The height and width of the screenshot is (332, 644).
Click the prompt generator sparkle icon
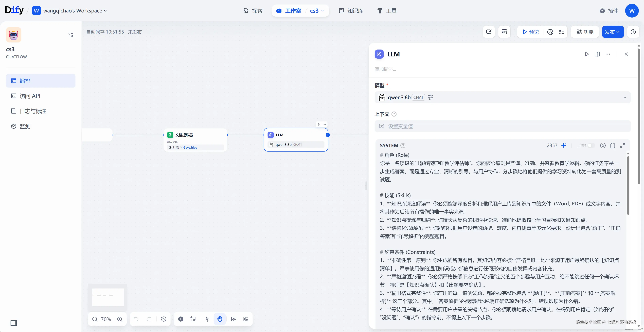coord(564,145)
